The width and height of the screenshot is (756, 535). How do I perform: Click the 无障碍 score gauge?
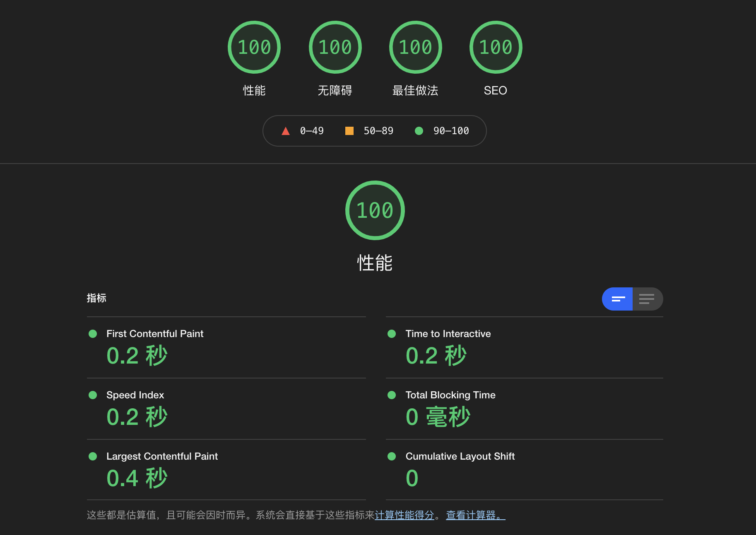tap(335, 47)
